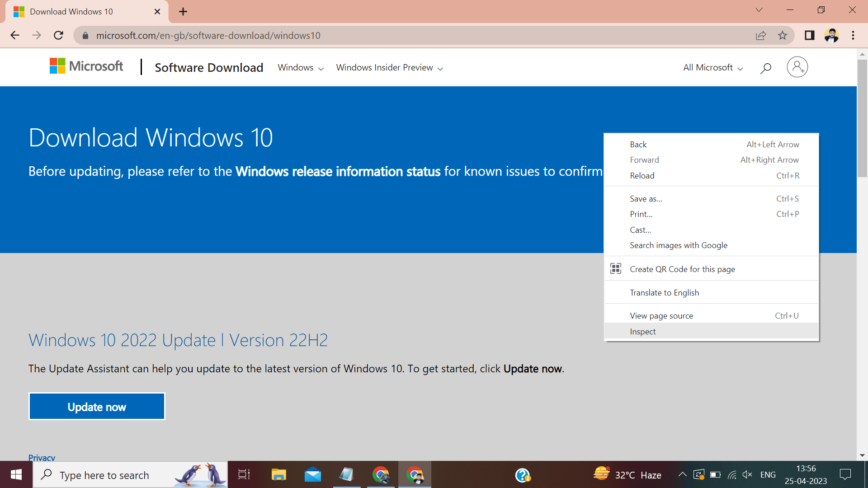
Task: Show hidden system tray icons
Action: point(682,474)
